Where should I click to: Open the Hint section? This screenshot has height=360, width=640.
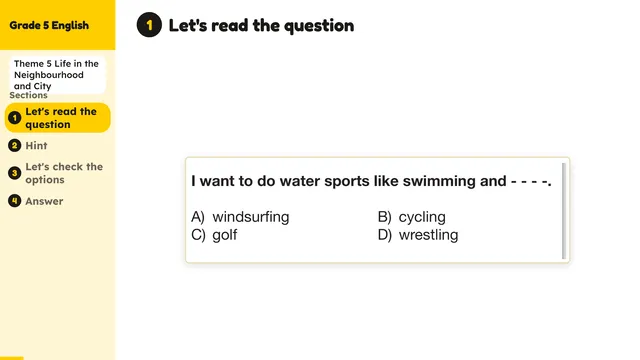coord(36,145)
